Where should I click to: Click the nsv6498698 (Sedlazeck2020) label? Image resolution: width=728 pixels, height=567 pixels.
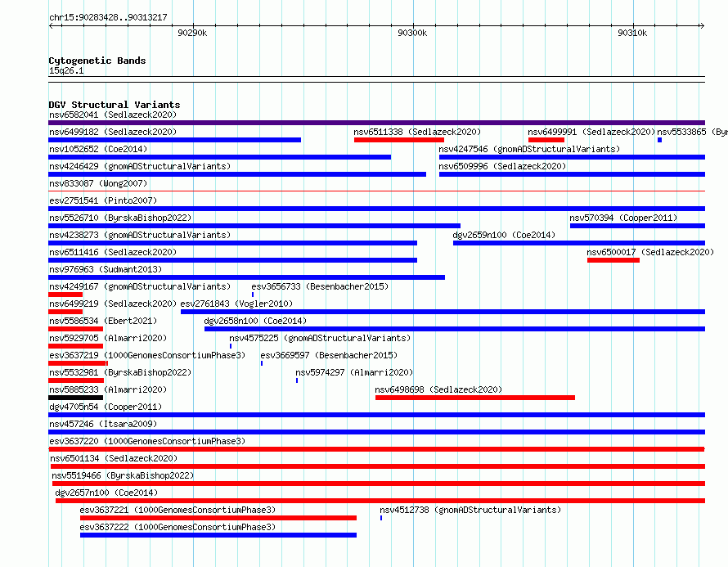click(438, 389)
